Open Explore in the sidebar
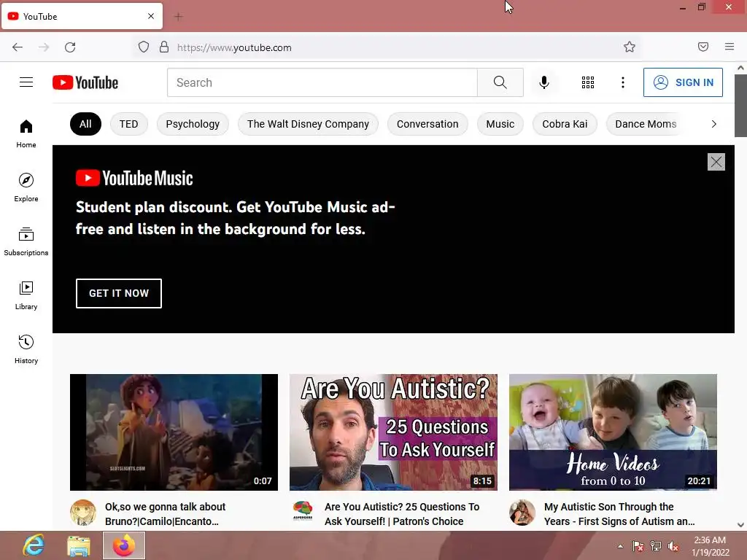 [x=26, y=187]
